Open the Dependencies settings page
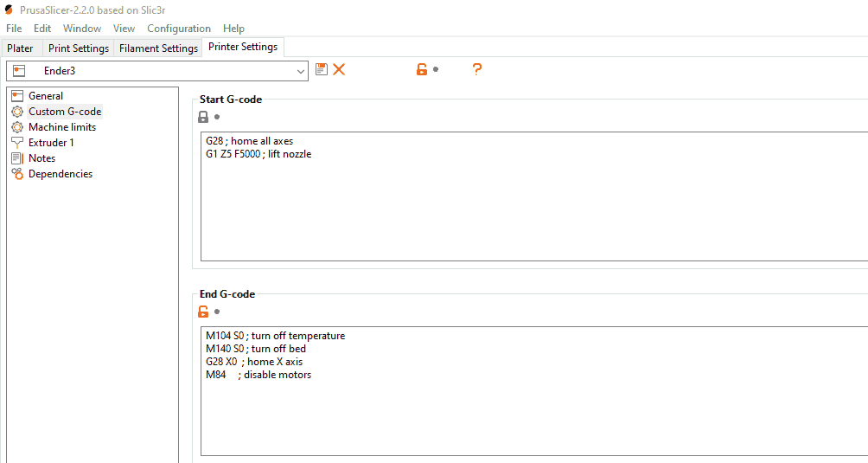This screenshot has height=463, width=868. point(61,174)
